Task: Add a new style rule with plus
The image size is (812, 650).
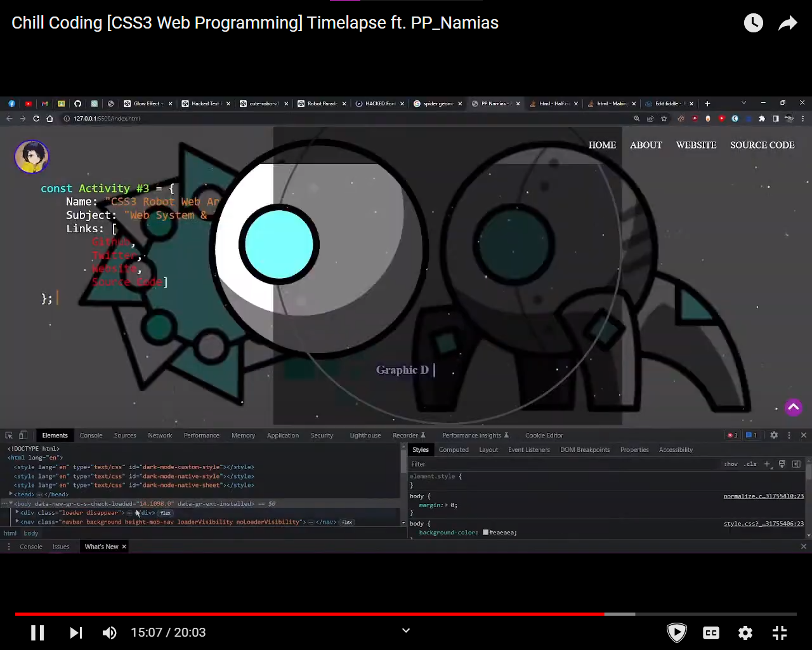Action: click(x=767, y=464)
